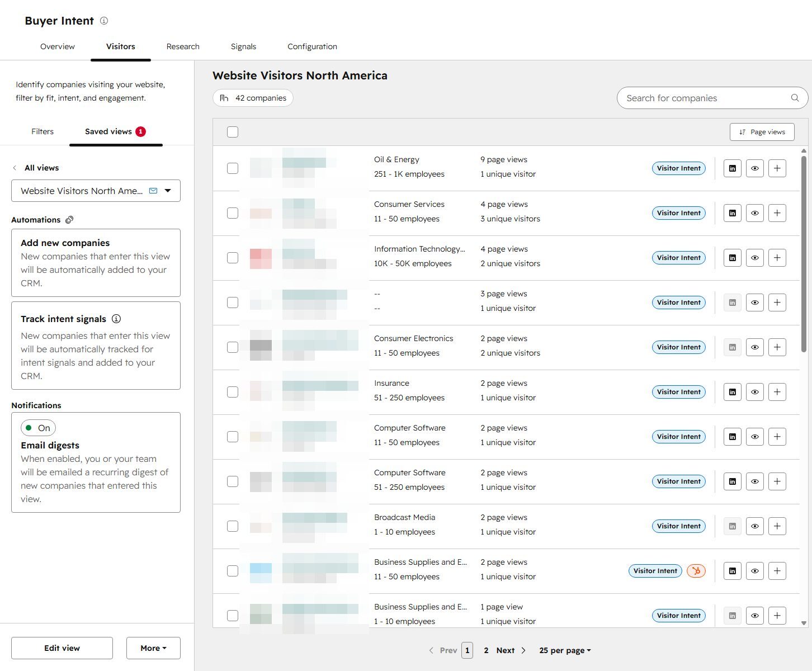Viewport: 812px width, 671px height.
Task: Click the Edit view button
Action: click(x=62, y=648)
